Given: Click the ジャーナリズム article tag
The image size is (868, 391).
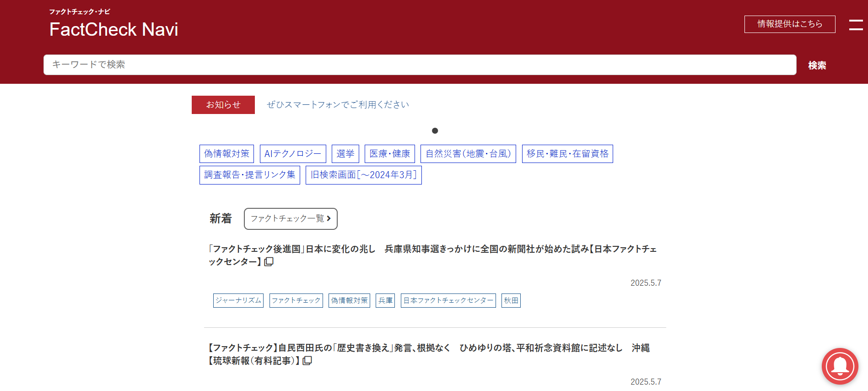Looking at the screenshot, I should point(238,300).
